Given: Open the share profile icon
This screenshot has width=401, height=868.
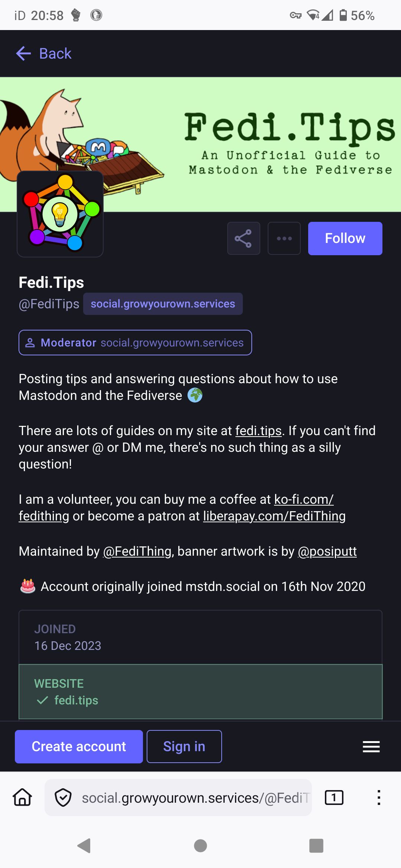Looking at the screenshot, I should click(x=244, y=238).
